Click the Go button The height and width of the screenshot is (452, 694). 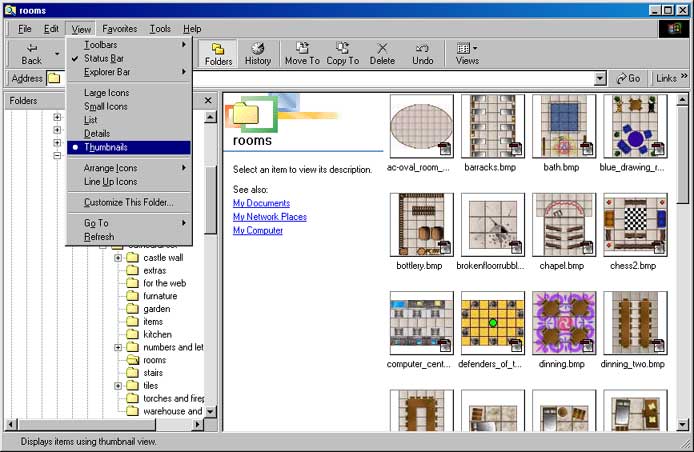628,78
